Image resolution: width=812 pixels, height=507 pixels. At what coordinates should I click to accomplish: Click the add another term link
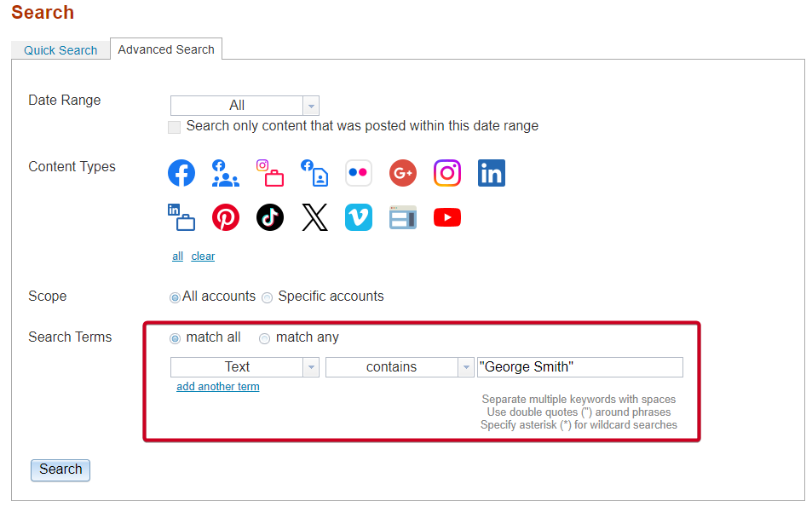[x=218, y=387]
